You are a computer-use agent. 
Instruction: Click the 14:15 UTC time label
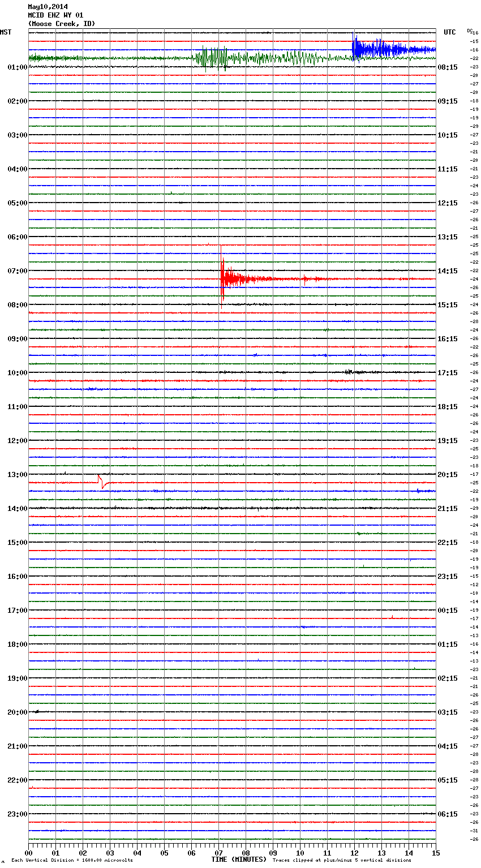(448, 271)
